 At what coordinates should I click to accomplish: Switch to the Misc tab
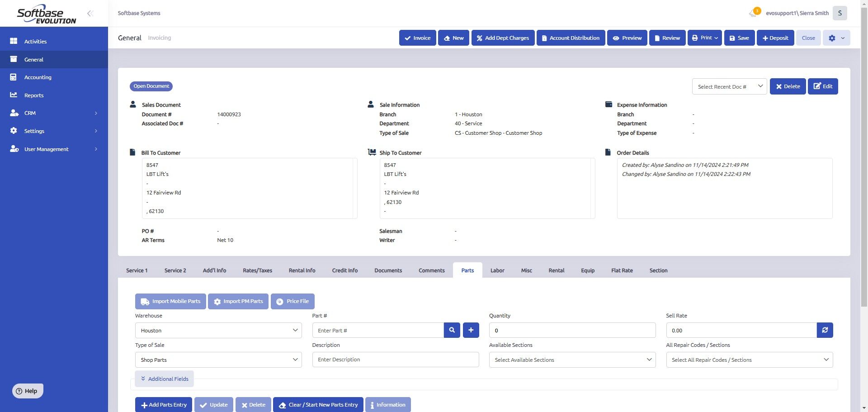click(x=526, y=270)
